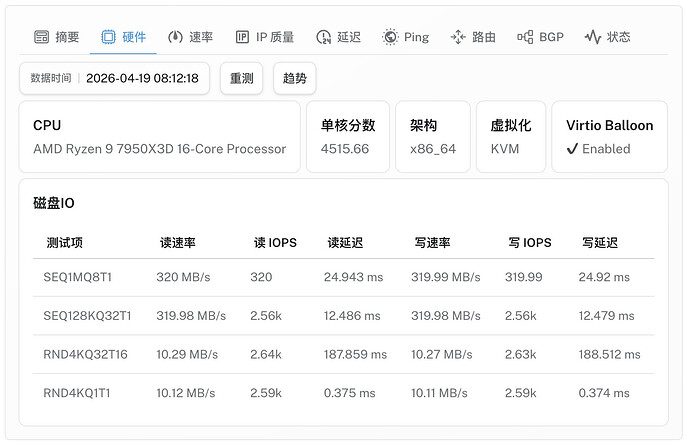Click 319.99 MB/s write rate cell
The image size is (690, 443).
point(445,277)
